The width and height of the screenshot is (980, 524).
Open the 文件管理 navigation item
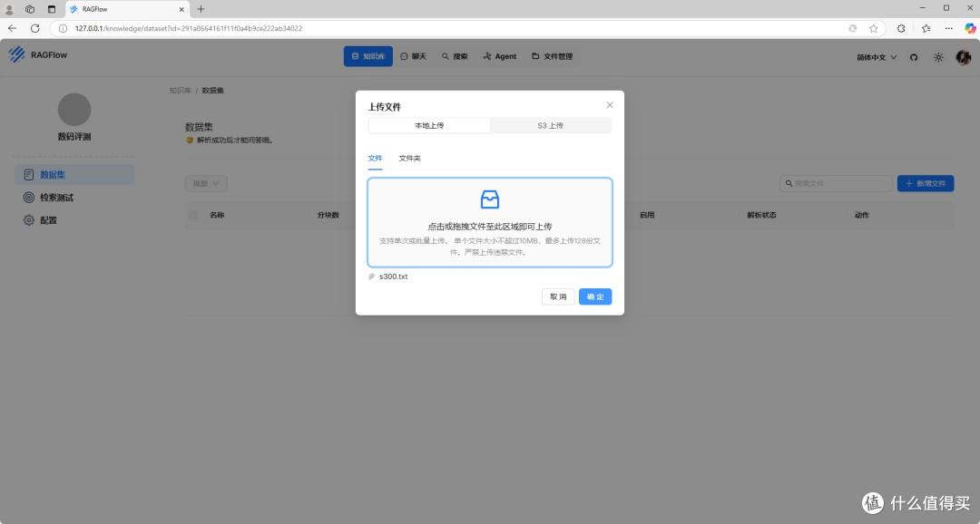(x=552, y=56)
